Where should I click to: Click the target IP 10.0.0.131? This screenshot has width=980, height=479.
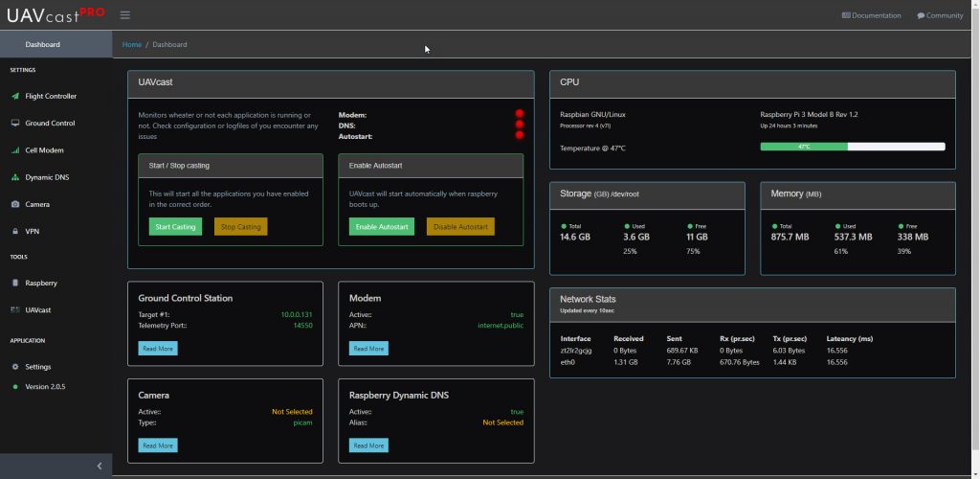(297, 314)
